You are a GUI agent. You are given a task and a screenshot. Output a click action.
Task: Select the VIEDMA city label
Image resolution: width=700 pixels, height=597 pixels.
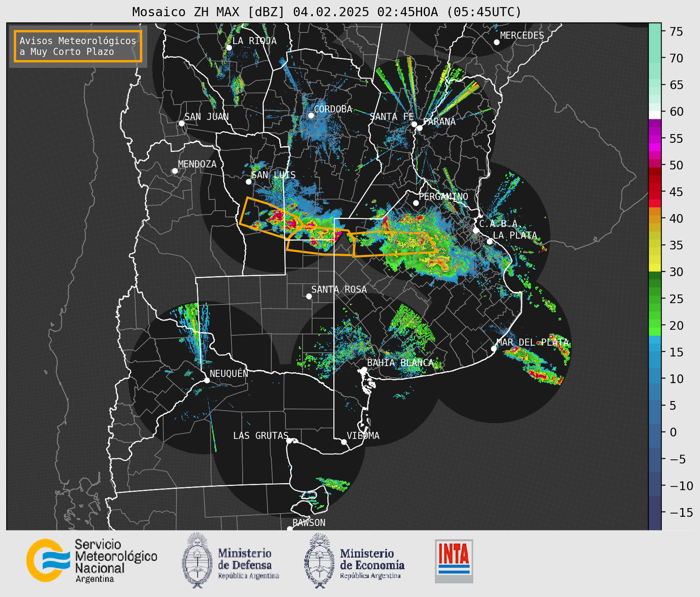tap(363, 436)
